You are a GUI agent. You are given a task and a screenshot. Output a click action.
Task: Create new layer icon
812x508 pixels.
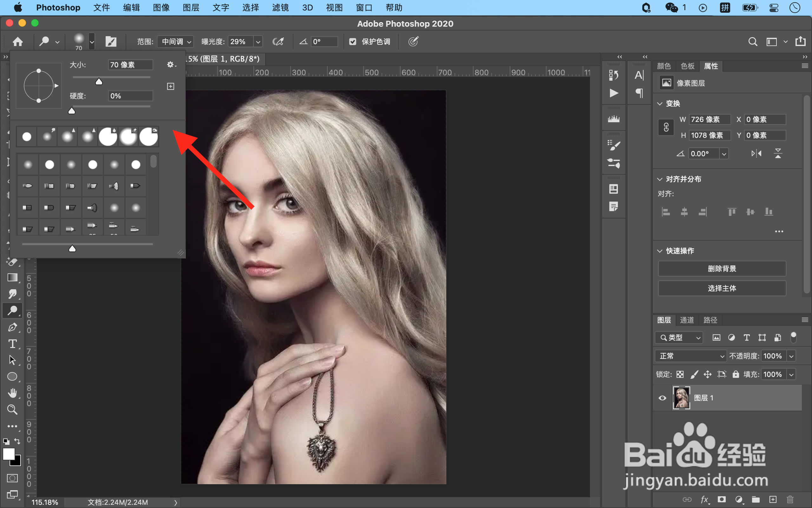click(x=773, y=500)
